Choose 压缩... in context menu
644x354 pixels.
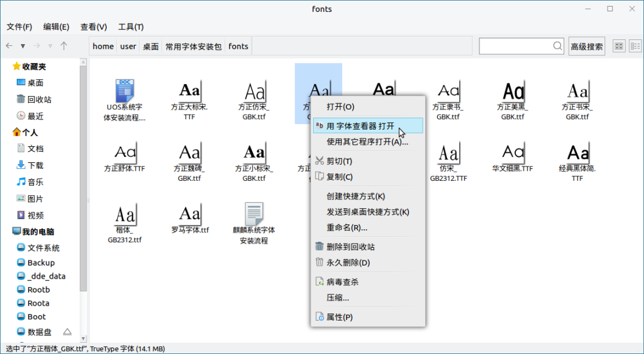pos(368,297)
